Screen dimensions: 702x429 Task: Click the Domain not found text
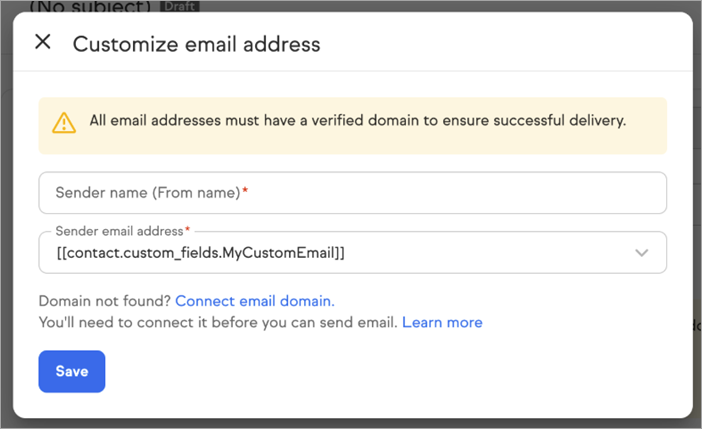click(x=105, y=300)
